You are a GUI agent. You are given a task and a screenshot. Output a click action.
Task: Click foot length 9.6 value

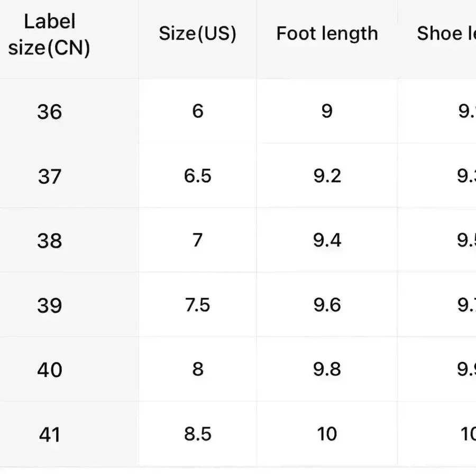tap(327, 305)
